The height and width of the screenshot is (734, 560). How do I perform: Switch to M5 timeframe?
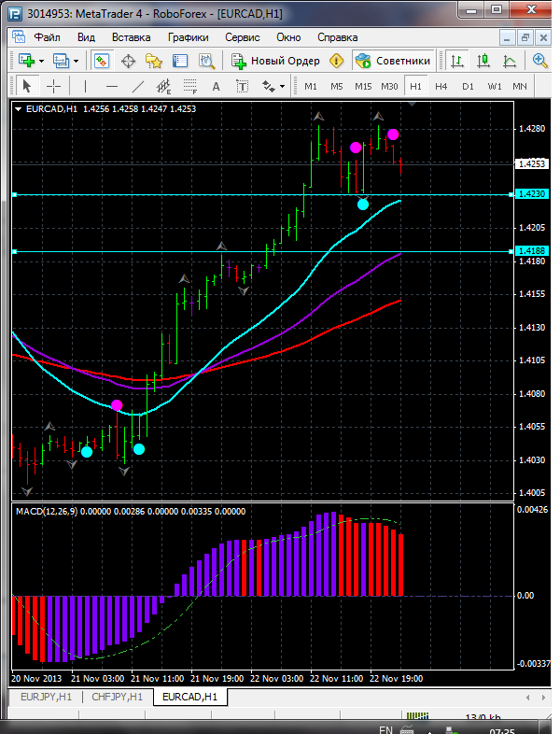click(336, 86)
